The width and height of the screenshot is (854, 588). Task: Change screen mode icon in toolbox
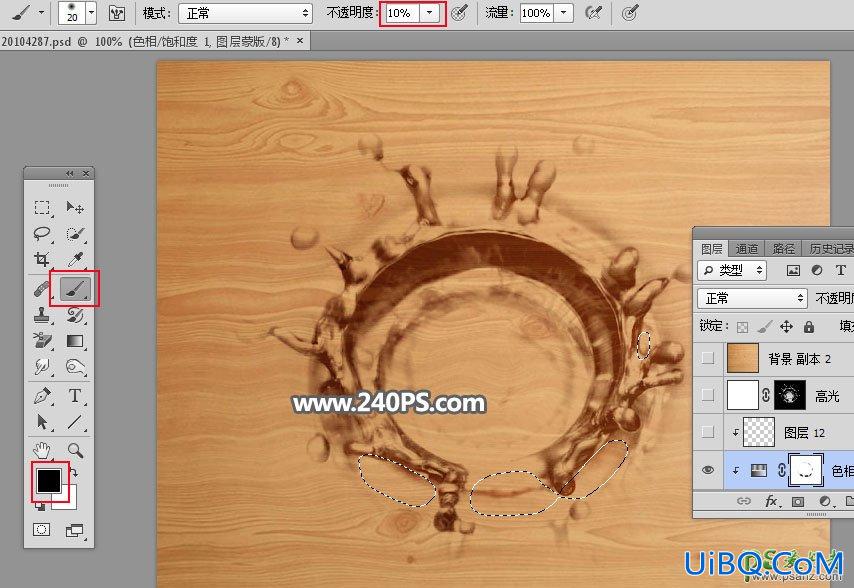75,530
